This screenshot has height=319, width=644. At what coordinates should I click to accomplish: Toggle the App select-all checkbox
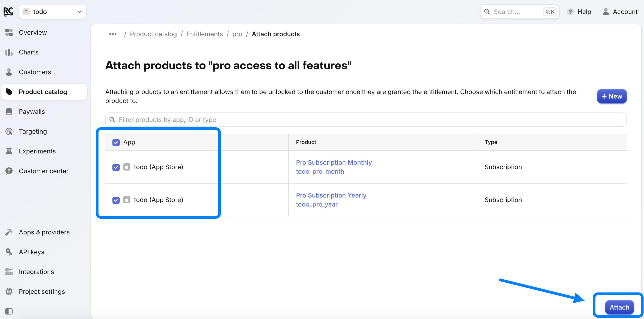coord(116,142)
